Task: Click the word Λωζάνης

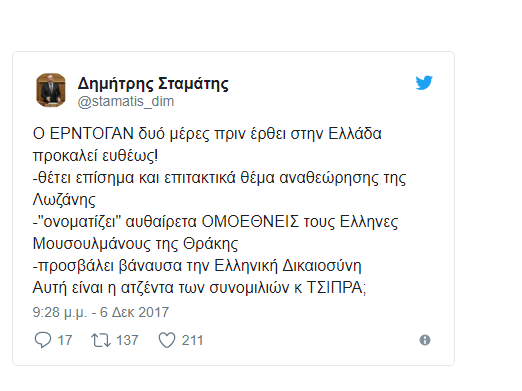Action: (x=64, y=200)
